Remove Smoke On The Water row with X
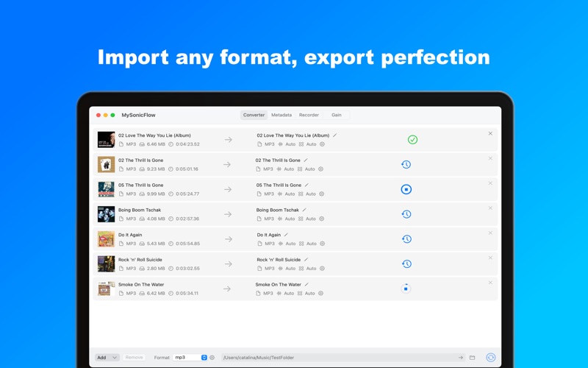The image size is (588, 368). click(x=490, y=283)
